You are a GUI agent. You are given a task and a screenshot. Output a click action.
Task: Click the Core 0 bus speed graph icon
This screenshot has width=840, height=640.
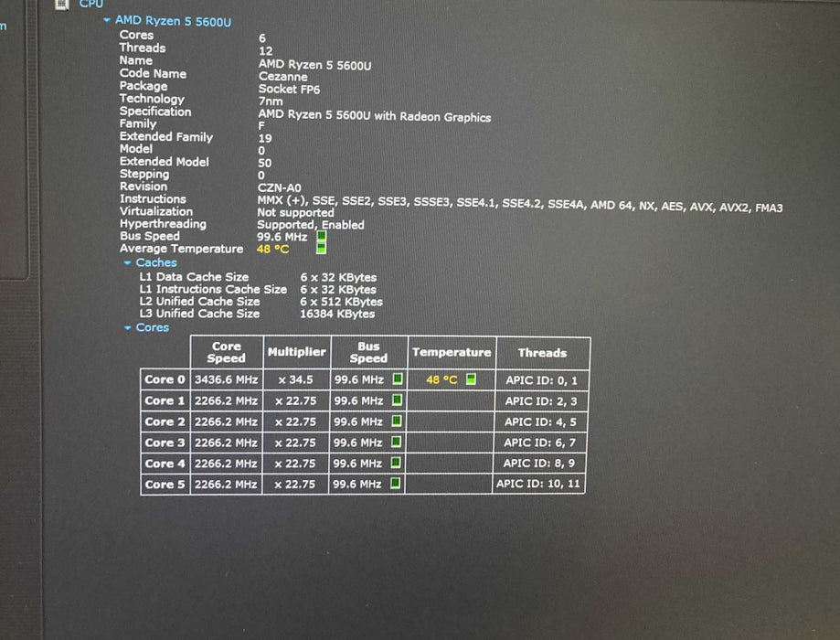397,379
